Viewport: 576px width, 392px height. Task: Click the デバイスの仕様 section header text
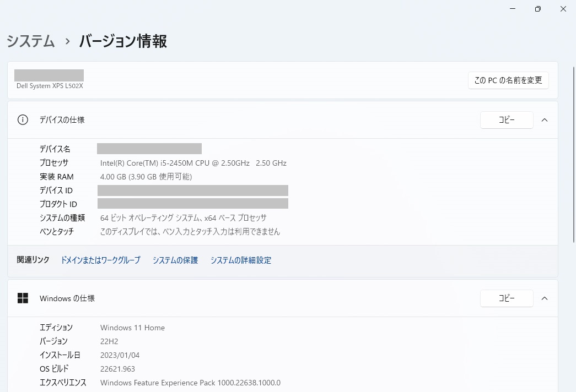pyautogui.click(x=62, y=120)
